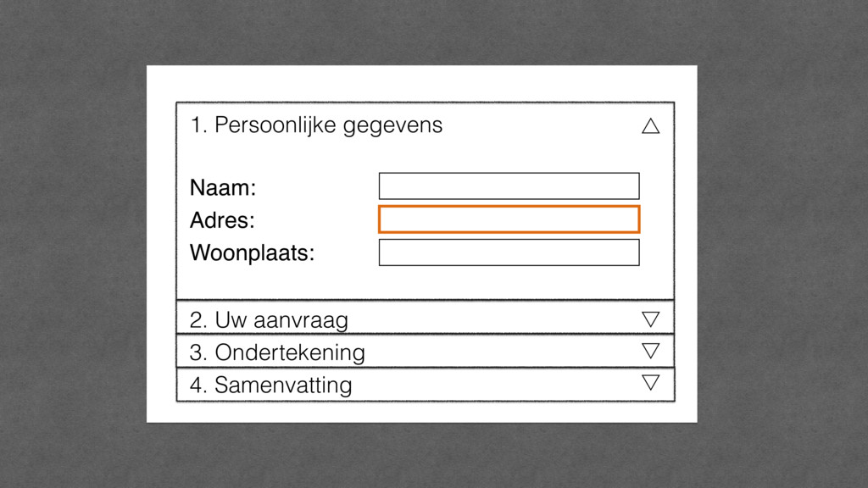Select the Woonplaats text box
Viewport: 868px width, 488px height.
click(x=509, y=252)
